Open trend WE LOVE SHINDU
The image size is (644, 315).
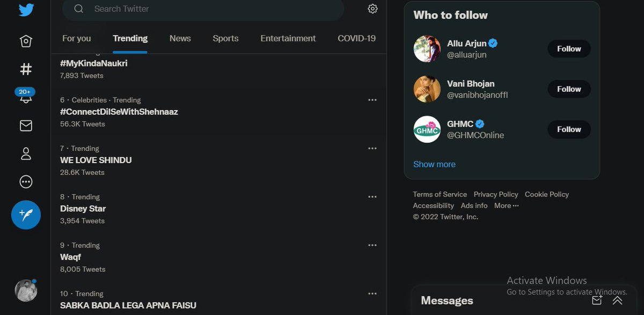pos(96,160)
